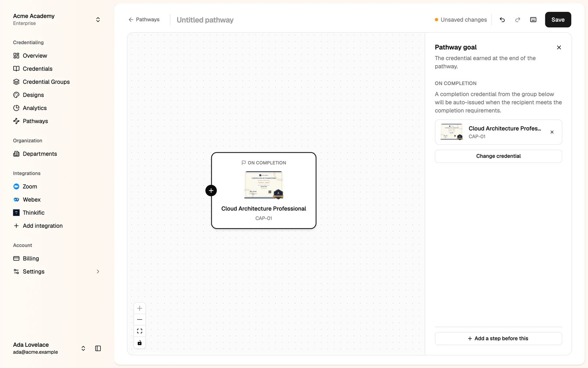Toggle the canvas lock icon

click(x=140, y=343)
